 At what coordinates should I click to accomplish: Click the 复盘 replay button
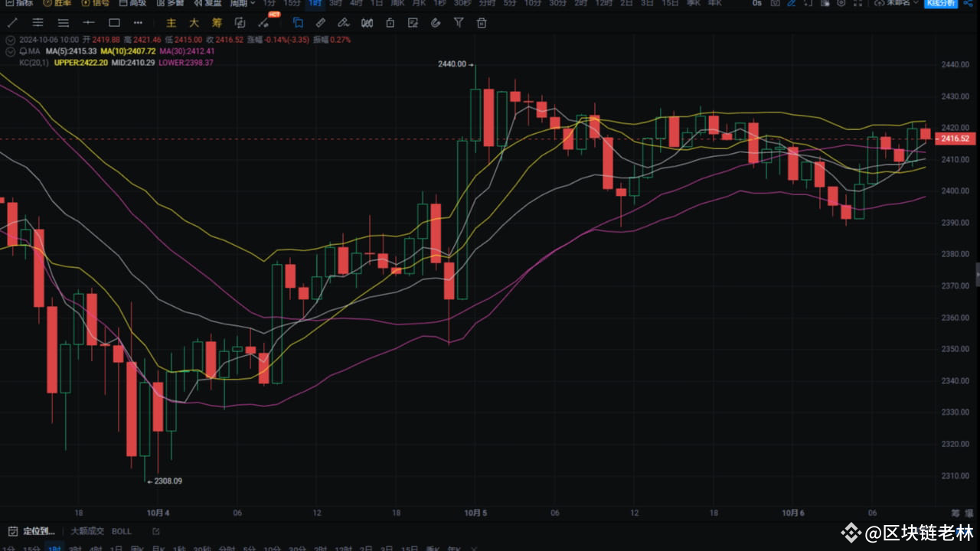point(209,3)
